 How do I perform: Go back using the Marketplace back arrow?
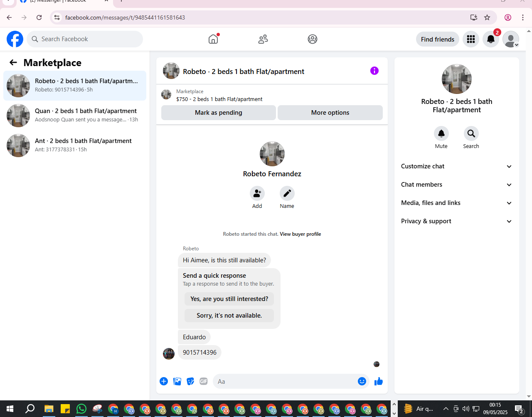tap(13, 62)
